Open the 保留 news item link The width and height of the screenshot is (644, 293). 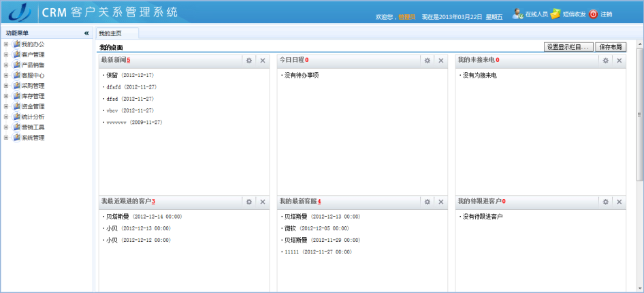tap(112, 75)
